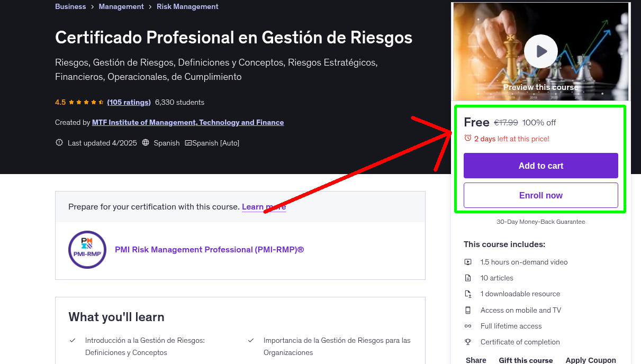Open the 105 ratings link
Image resolution: width=641 pixels, height=364 pixels.
coord(129,102)
